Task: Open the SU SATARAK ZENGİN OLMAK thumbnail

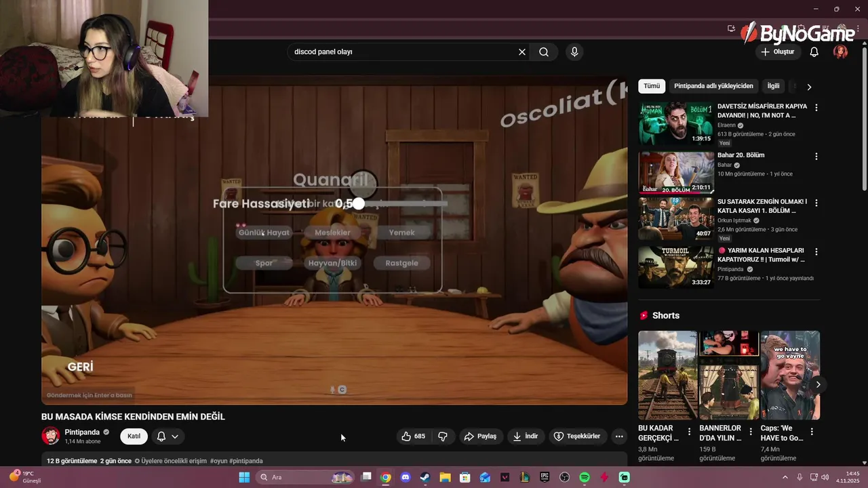Action: [676, 218]
